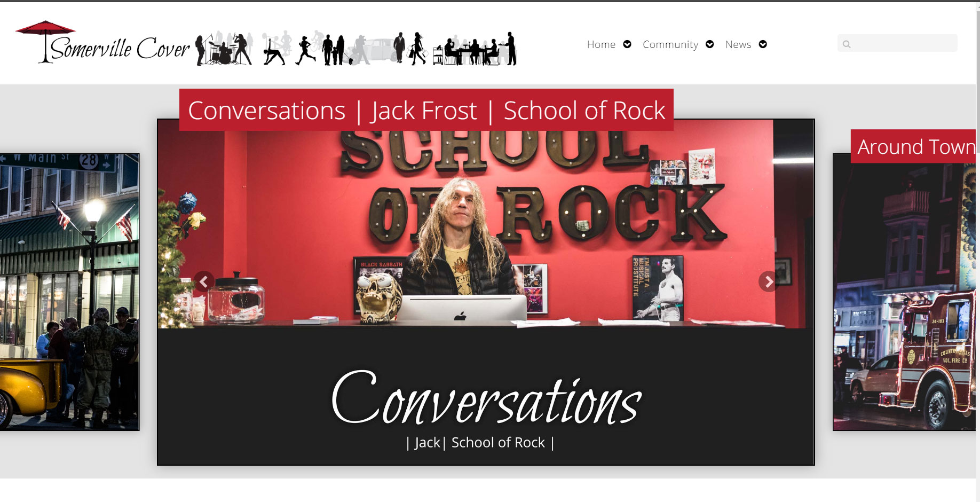Click the page vertical scrollbar
Screen dimensions: 980x502
click(977, 214)
